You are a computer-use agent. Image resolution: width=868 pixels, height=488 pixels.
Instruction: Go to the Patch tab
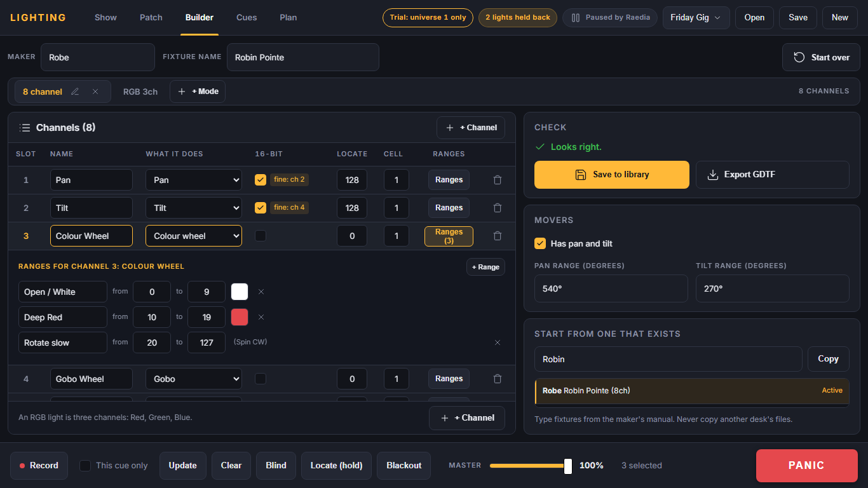[x=151, y=18]
